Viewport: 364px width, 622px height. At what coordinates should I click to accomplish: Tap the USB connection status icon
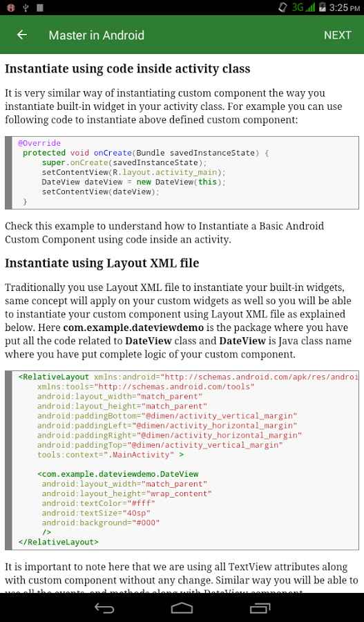click(26, 8)
